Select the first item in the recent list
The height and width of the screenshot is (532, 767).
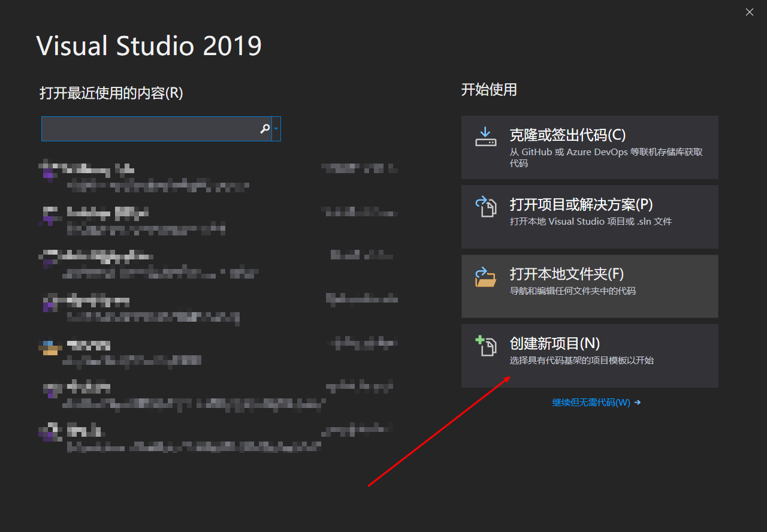point(180,175)
